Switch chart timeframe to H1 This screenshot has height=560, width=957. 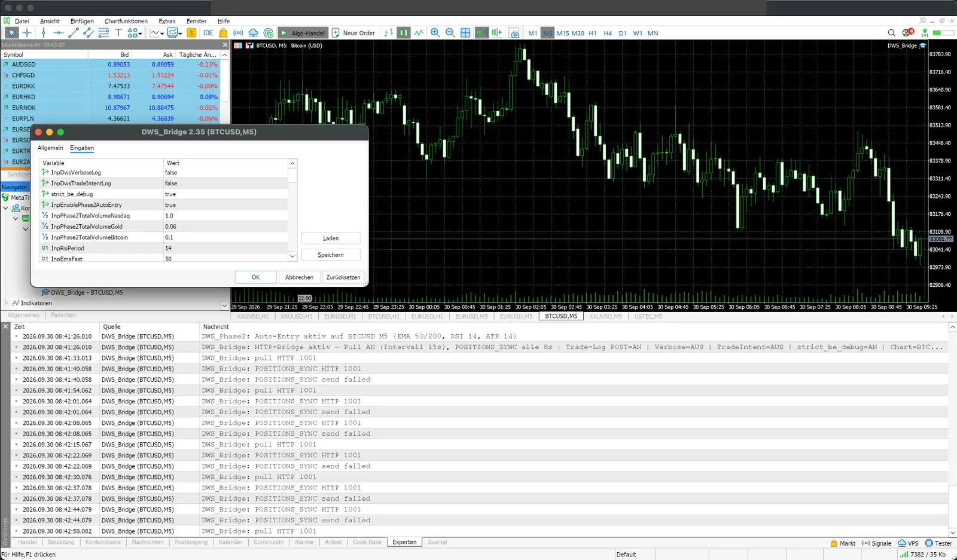[x=593, y=33]
